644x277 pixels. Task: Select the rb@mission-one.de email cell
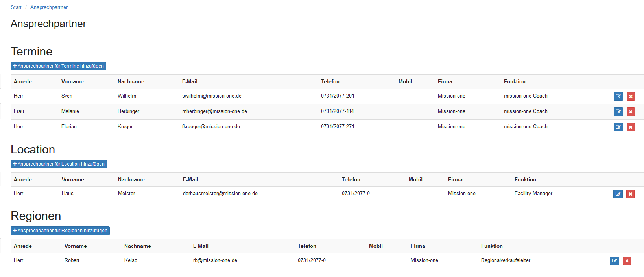[x=215, y=260]
